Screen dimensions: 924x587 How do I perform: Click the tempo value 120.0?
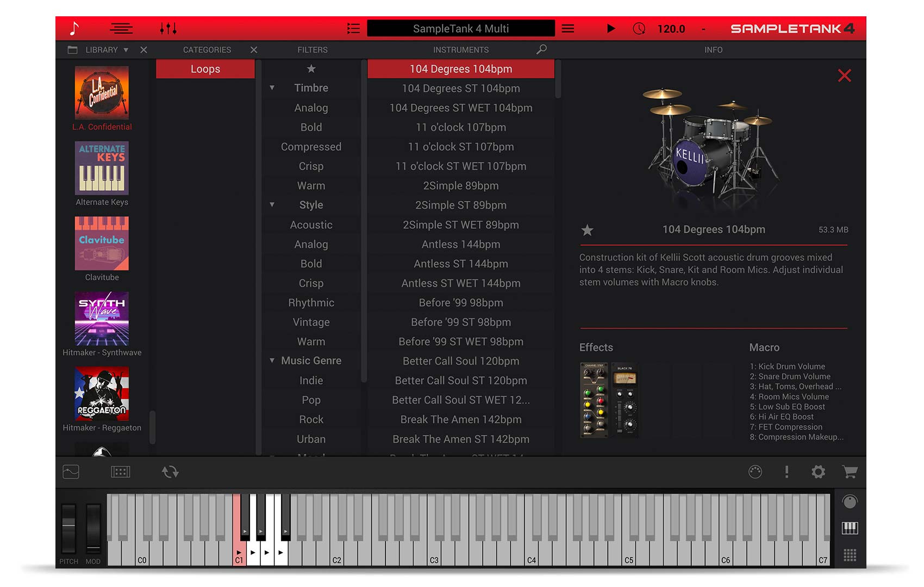[671, 29]
